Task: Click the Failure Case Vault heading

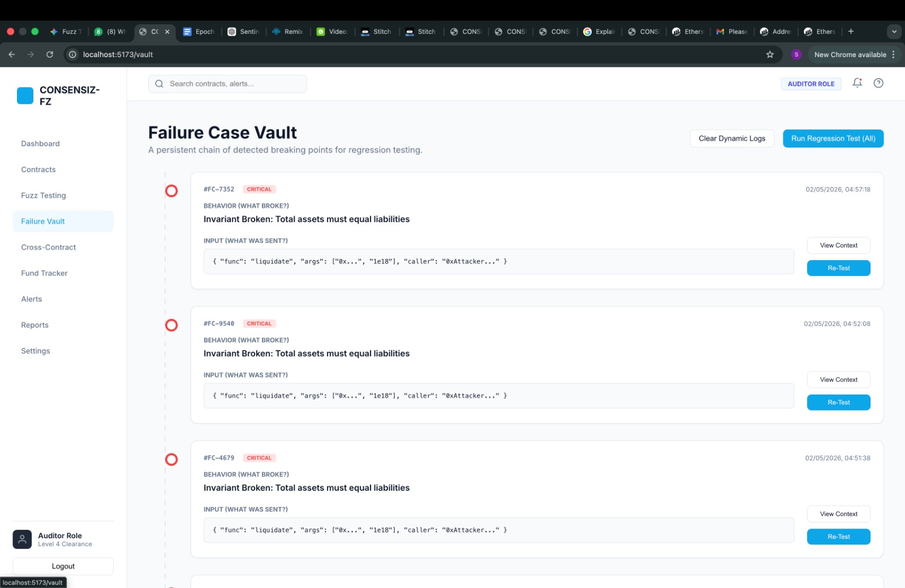Action: [222, 132]
